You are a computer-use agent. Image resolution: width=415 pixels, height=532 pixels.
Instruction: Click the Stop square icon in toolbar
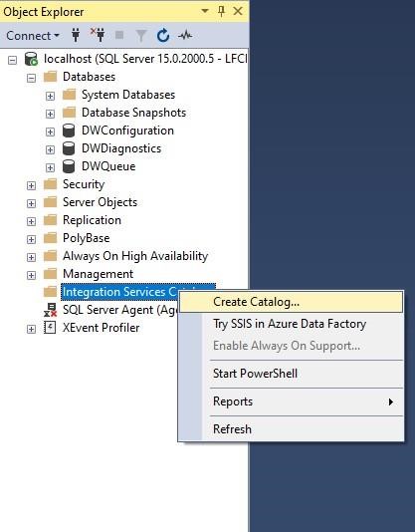(119, 35)
